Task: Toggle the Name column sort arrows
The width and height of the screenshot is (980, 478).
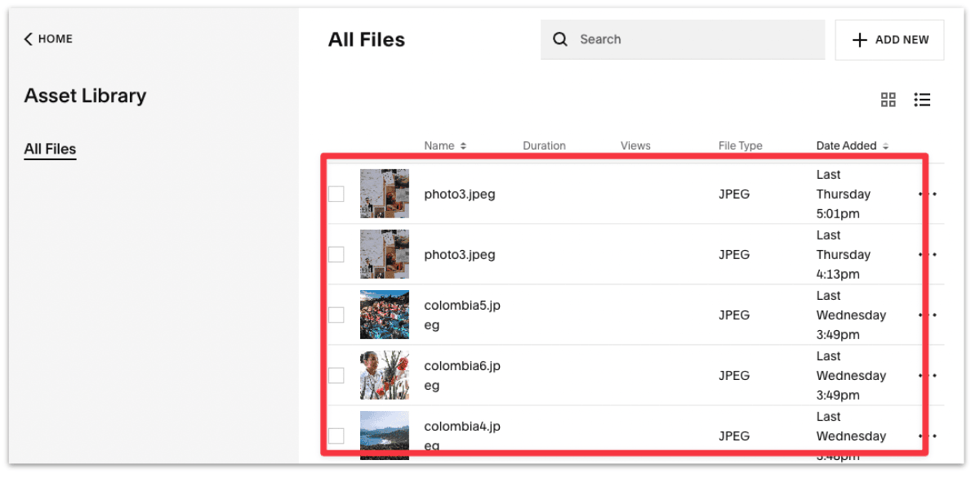Action: (462, 145)
